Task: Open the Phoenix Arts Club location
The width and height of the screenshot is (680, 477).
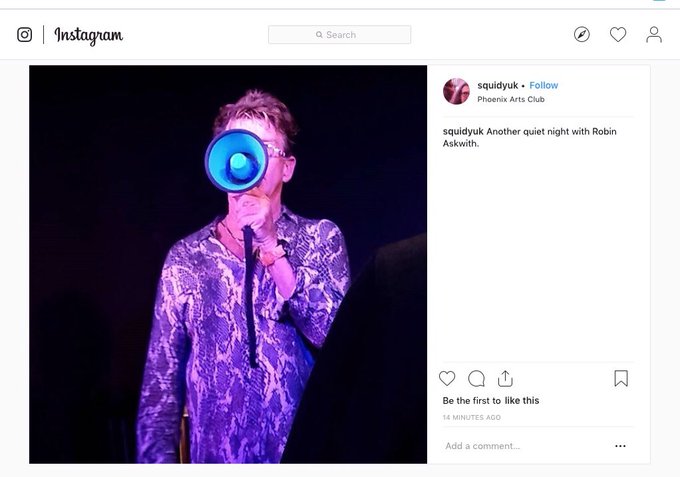Action: pos(511,99)
